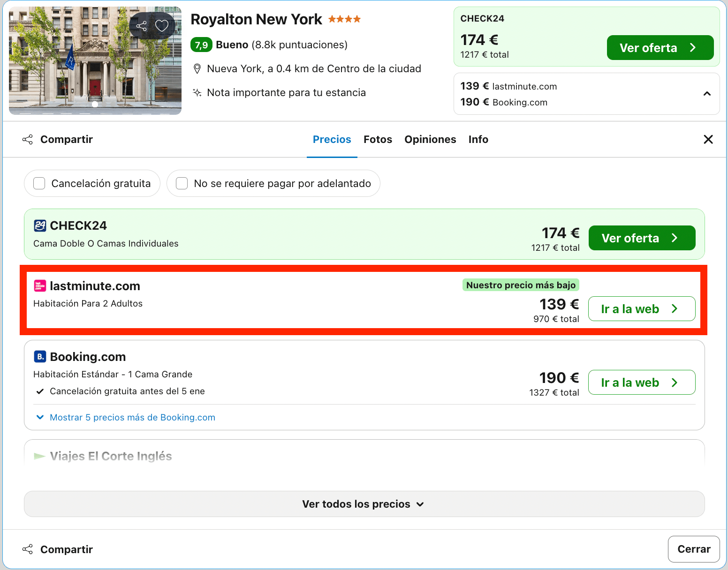Click the photo carousel dot indicator
Viewport: 728px width, 570px height.
click(x=95, y=105)
